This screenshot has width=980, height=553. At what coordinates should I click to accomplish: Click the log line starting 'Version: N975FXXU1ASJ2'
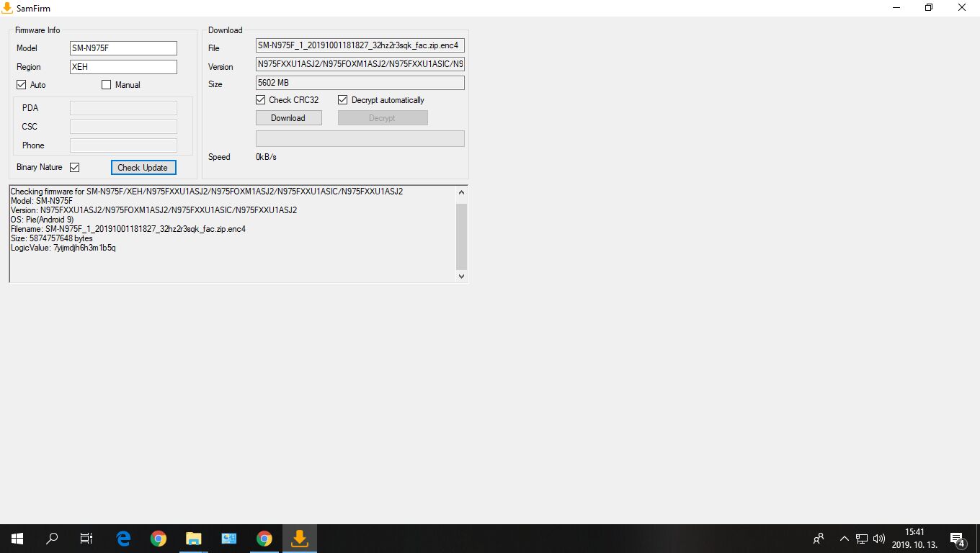click(x=153, y=210)
